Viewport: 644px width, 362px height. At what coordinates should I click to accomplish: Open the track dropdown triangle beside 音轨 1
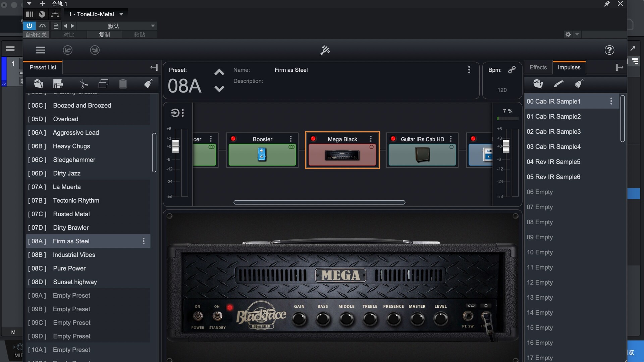pos(29,4)
